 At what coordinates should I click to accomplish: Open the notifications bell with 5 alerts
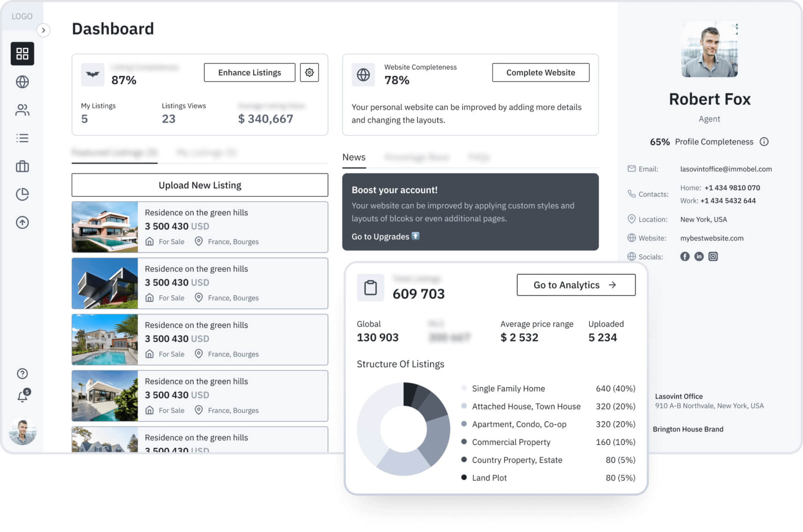[x=22, y=396]
